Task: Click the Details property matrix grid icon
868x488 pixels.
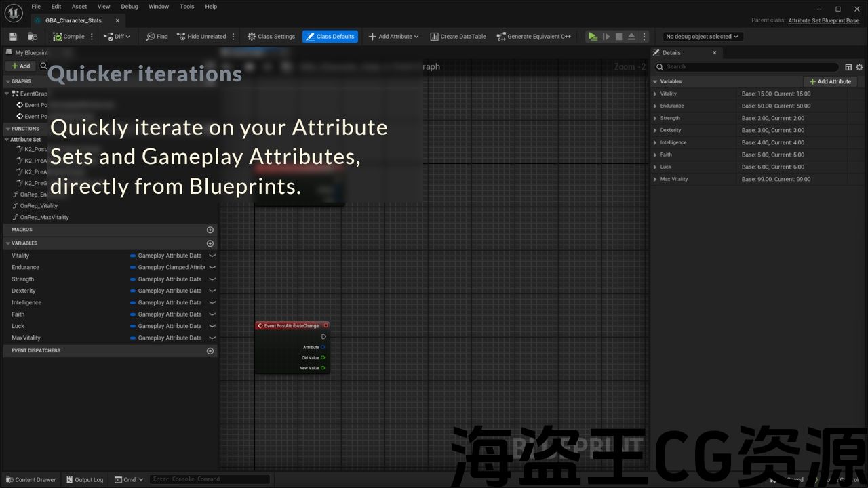Action: click(x=848, y=67)
